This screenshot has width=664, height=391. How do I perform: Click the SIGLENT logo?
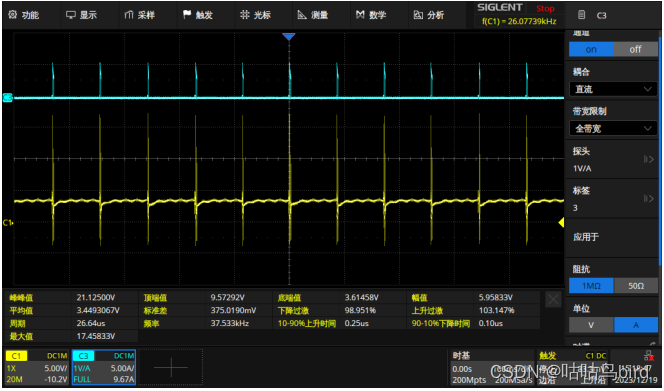coord(500,8)
